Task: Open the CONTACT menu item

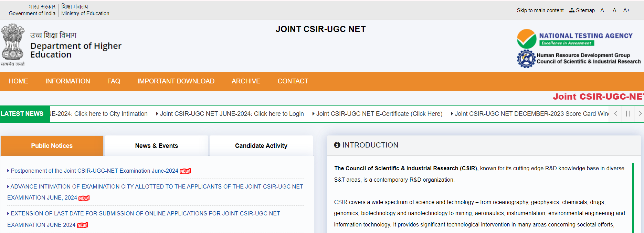Action: (x=293, y=81)
